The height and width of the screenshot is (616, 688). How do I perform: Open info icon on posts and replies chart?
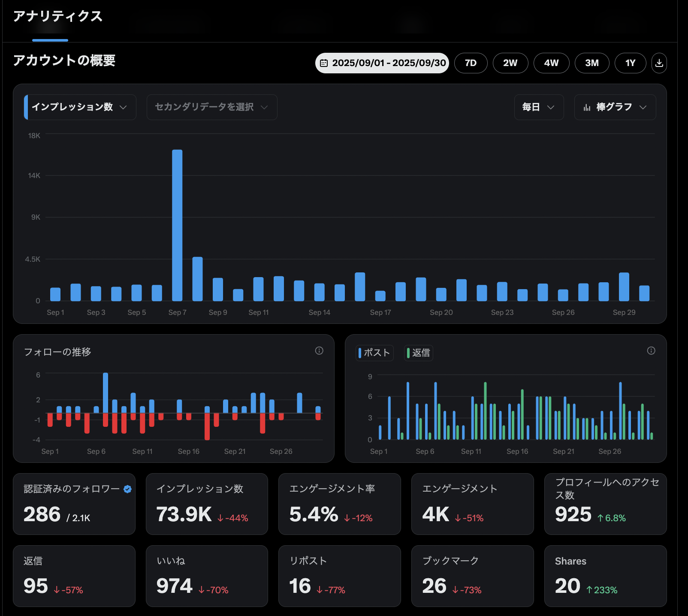[x=651, y=350]
